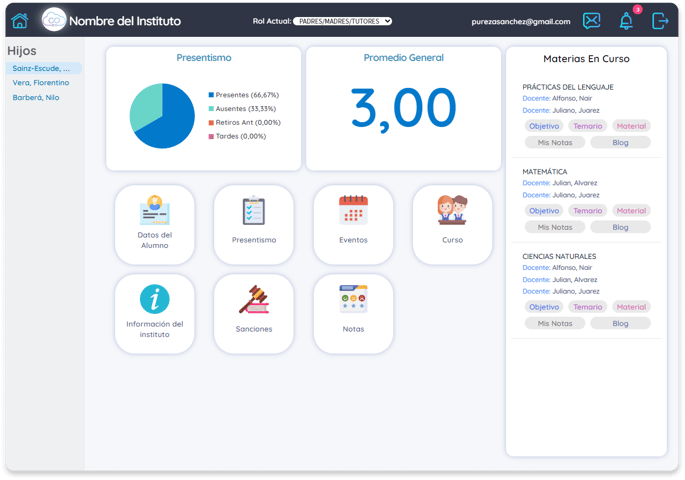Open Mis Notas for Ciencias Naturales
Viewport: 685px width, 480px height.
[555, 323]
